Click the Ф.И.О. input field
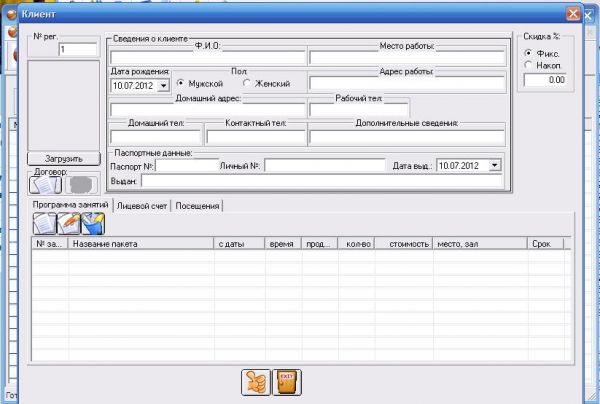 pyautogui.click(x=207, y=58)
